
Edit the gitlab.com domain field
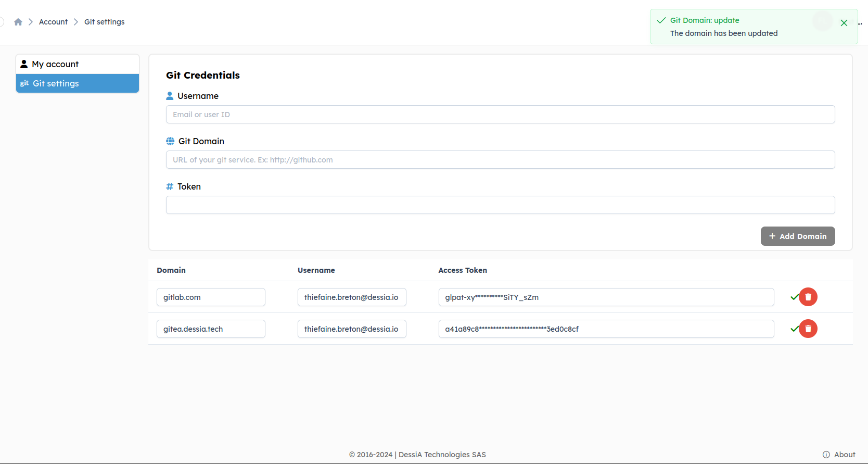point(211,297)
